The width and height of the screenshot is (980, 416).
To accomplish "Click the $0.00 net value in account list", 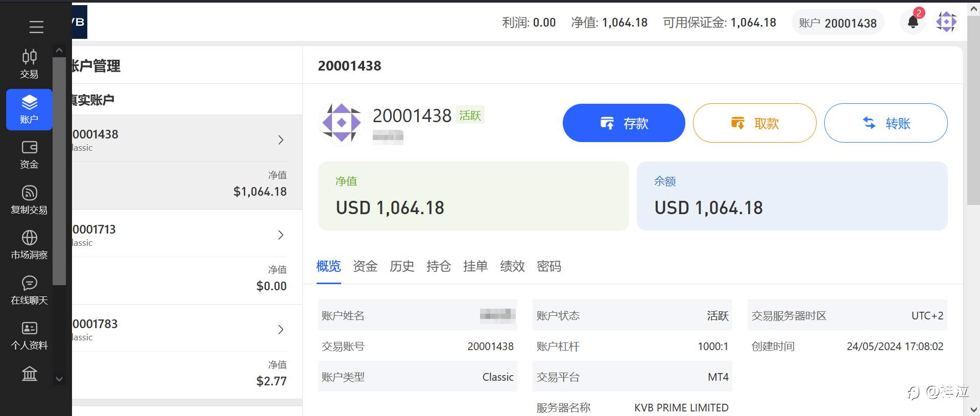I will tap(271, 286).
